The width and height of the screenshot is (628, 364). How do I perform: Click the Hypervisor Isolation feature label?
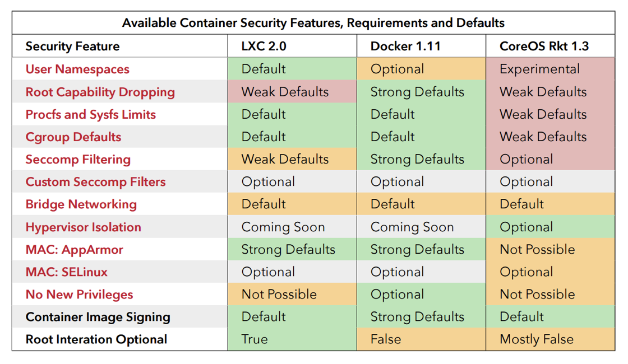coord(84,227)
